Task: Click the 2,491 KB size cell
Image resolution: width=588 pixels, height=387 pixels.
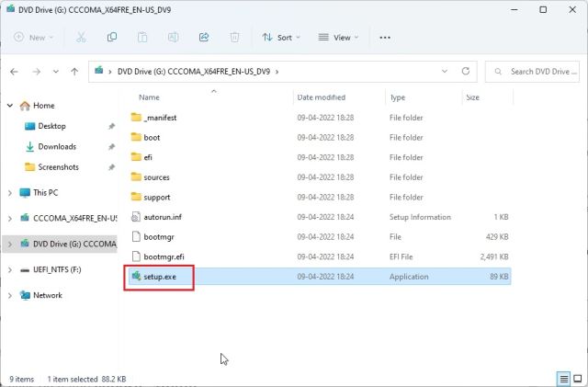Action: [x=494, y=256]
